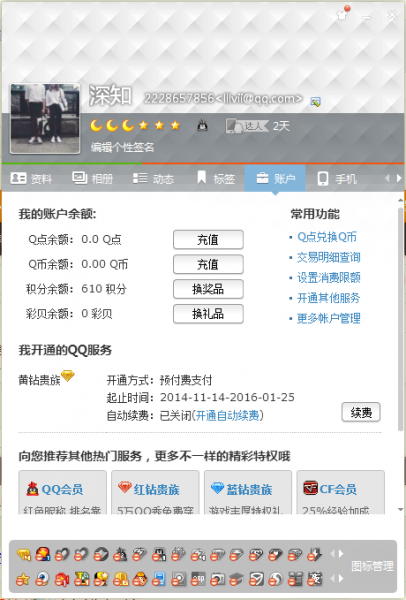The width and height of the screenshot is (406, 600).
Task: Open the 手机 tab
Action: (x=337, y=178)
